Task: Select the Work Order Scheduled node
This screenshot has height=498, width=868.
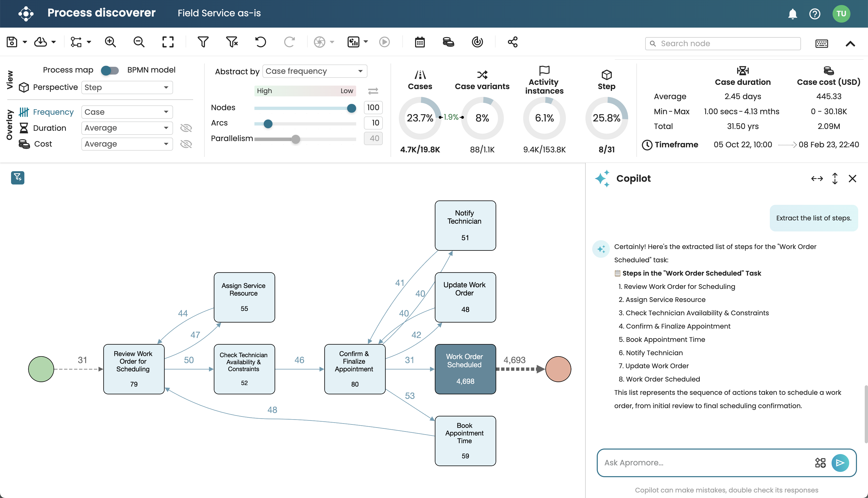Action: point(465,369)
